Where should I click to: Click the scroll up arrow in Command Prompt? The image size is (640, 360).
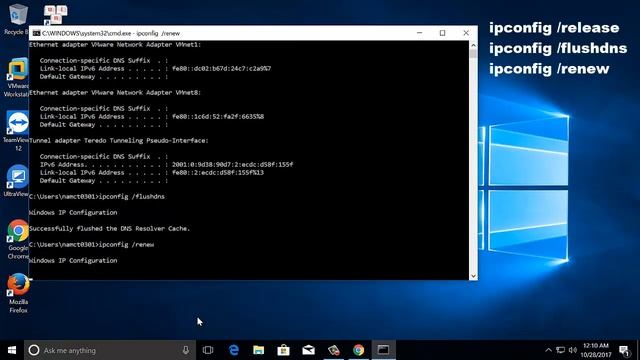pos(473,45)
